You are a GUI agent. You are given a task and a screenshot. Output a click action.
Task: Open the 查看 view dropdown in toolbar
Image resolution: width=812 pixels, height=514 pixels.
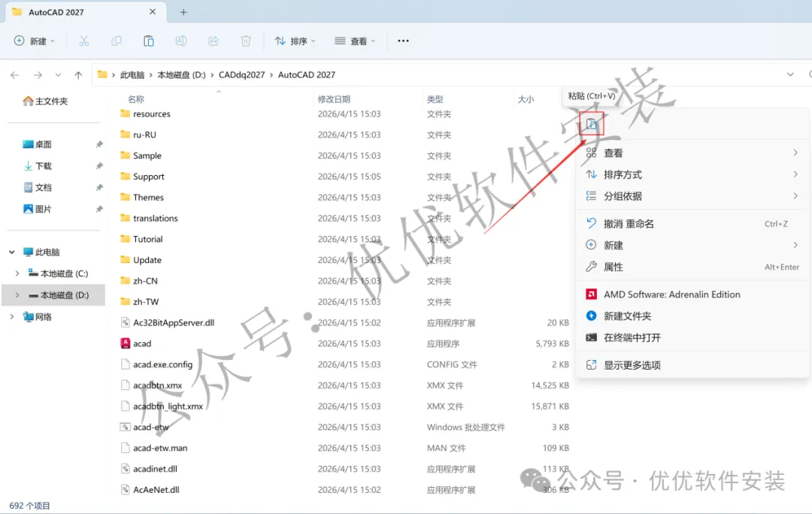point(355,41)
